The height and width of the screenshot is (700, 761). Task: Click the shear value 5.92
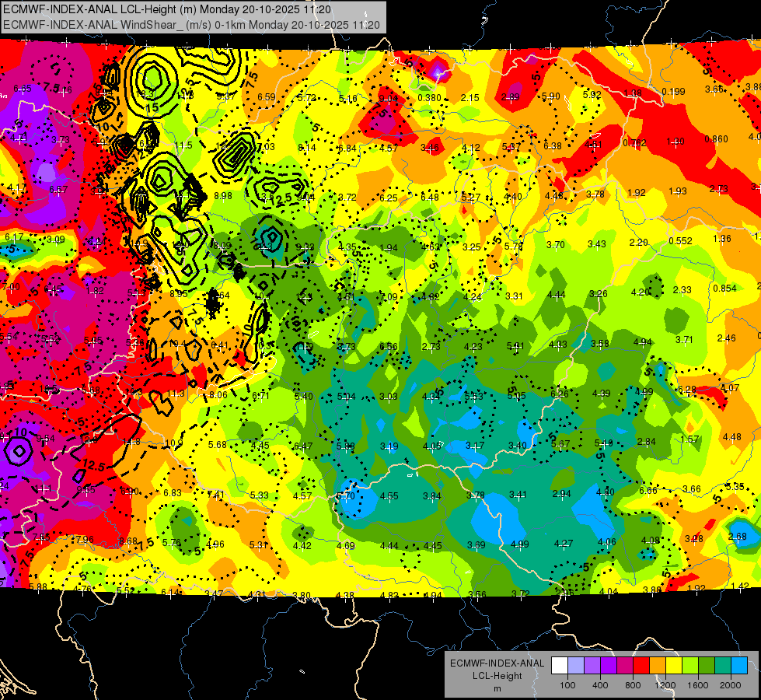(x=592, y=94)
